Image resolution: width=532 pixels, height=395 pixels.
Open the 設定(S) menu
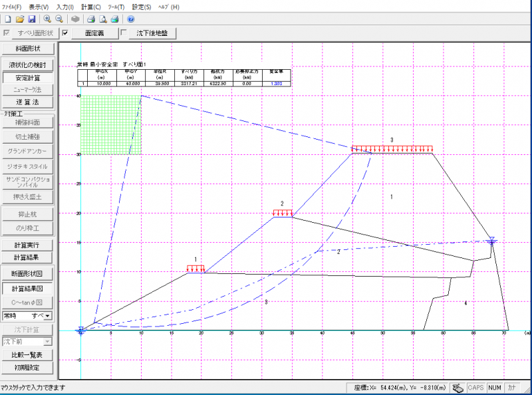click(x=142, y=7)
